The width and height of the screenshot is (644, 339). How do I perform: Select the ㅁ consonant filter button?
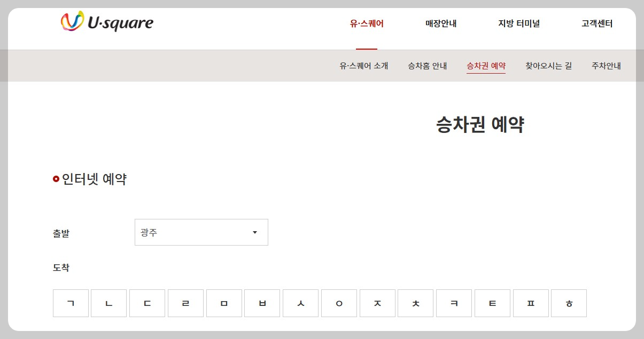(x=224, y=303)
